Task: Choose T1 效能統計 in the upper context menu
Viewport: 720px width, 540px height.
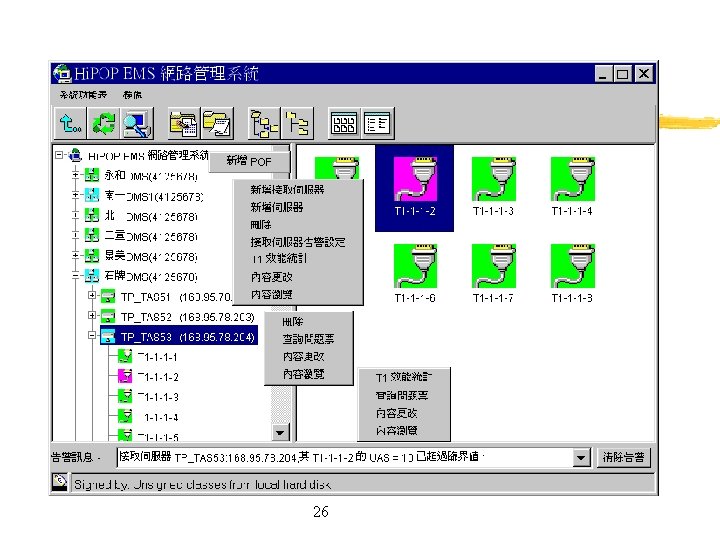Action: (279, 259)
